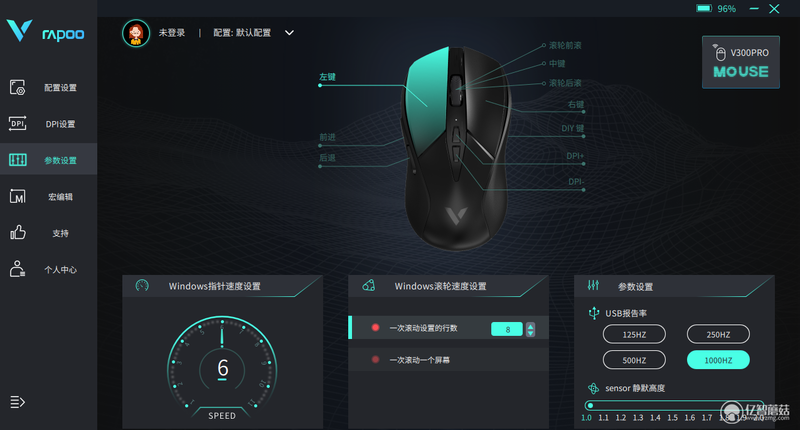Screen dimensions: 800x430
Task: Select the 125HZ report rate
Action: pos(634,335)
